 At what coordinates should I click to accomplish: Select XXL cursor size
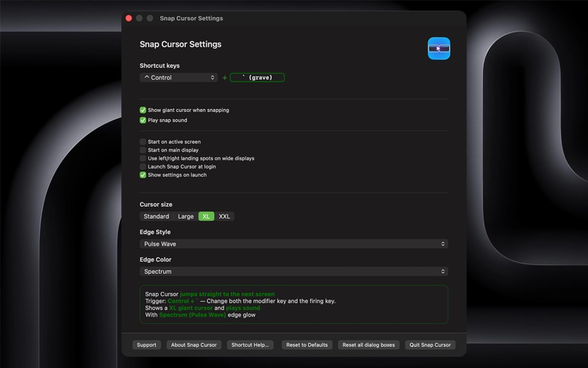pos(224,216)
